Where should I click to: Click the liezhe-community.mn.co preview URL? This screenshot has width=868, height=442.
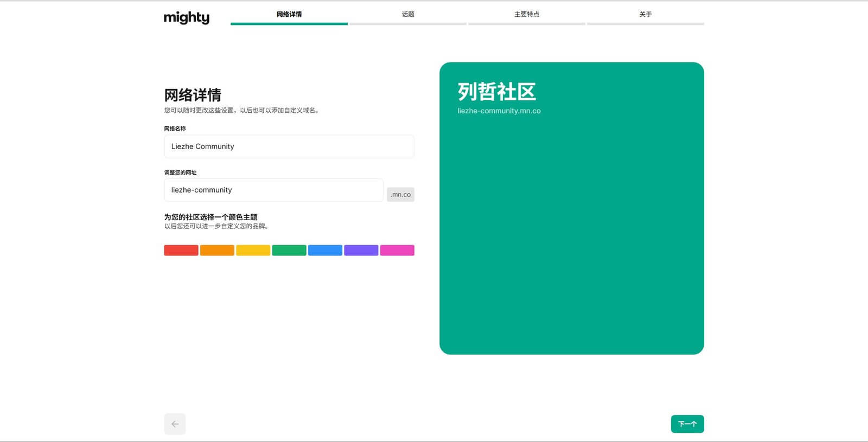pos(499,111)
